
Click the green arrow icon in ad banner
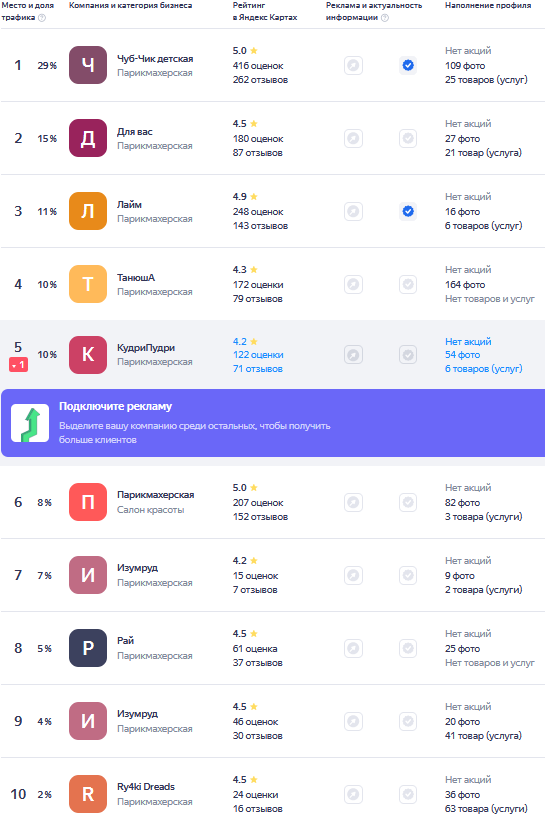click(x=30, y=423)
